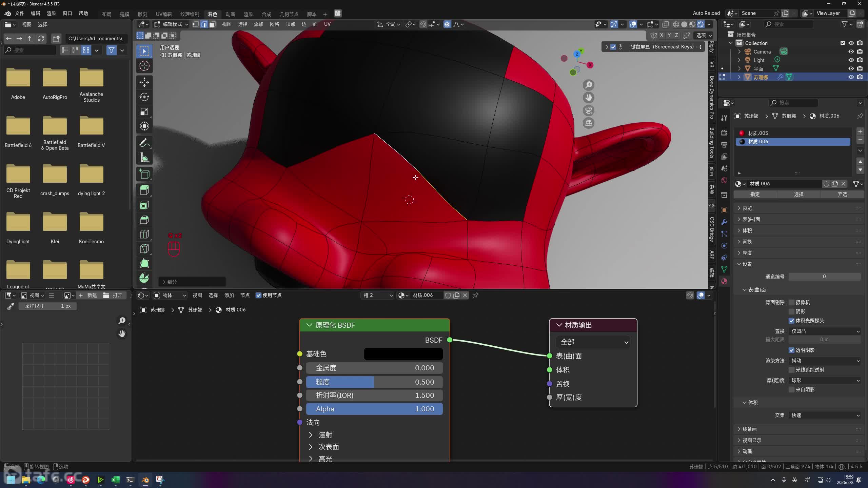Switch to the 建模 workspace tab
Viewport: 868px width, 488px height.
pos(124,14)
